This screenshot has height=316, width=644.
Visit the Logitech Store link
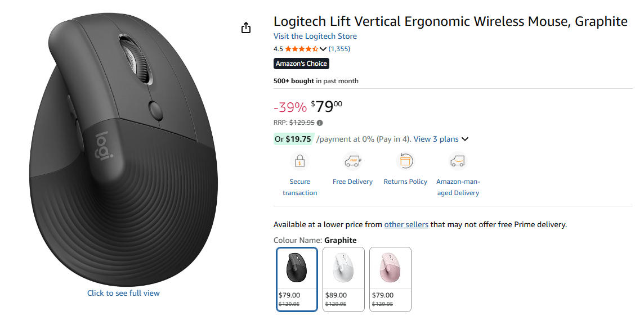coord(315,36)
